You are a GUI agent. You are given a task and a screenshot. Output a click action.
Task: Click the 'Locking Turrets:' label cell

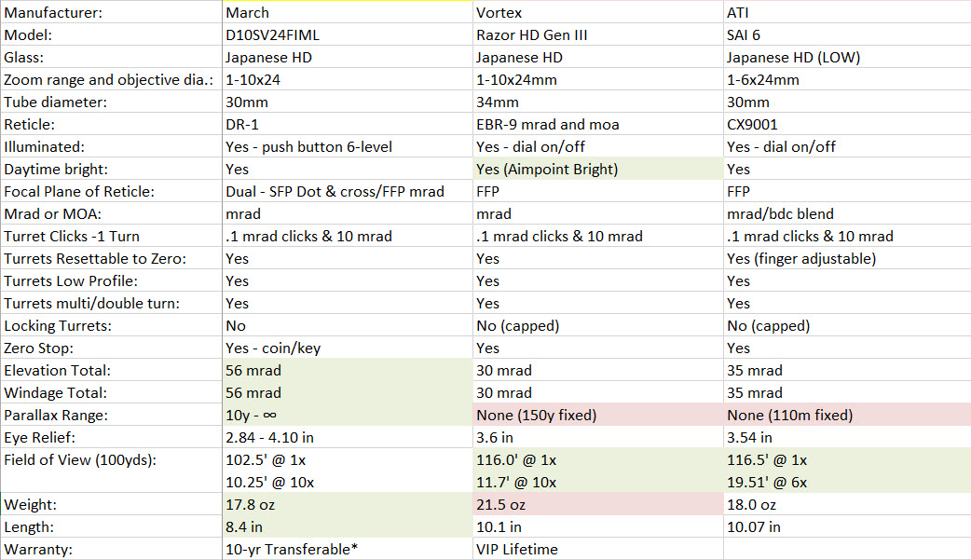coord(112,325)
